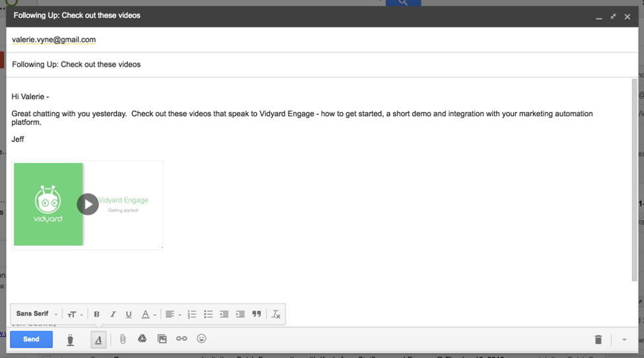Insert files using the Google Drive icon
Image resolution: width=644 pixels, height=358 pixels.
(142, 339)
